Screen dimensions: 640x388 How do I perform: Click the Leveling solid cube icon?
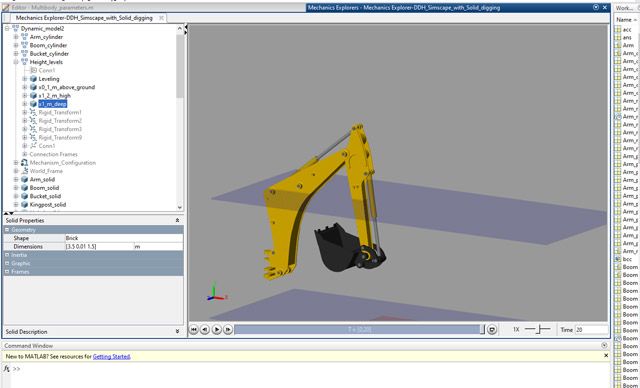coord(33,79)
